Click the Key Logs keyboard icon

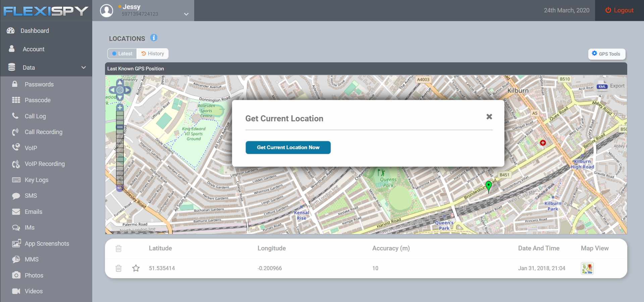pyautogui.click(x=16, y=180)
